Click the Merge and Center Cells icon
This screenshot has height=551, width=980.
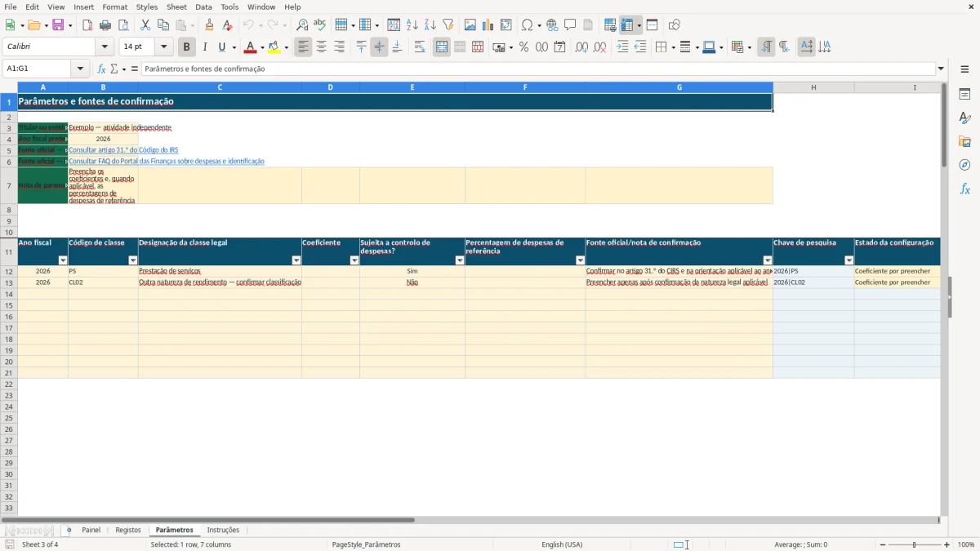point(442,47)
